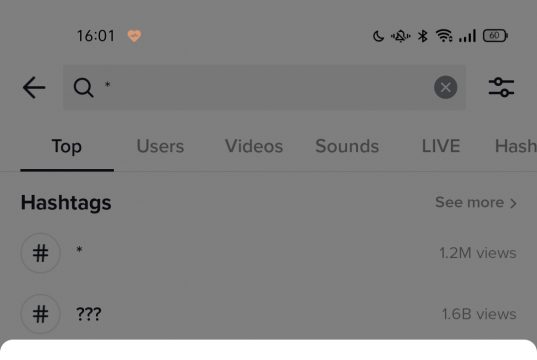Image resolution: width=537 pixels, height=360 pixels.
Task: Tap the muted bell vibration icon
Action: [x=400, y=36]
